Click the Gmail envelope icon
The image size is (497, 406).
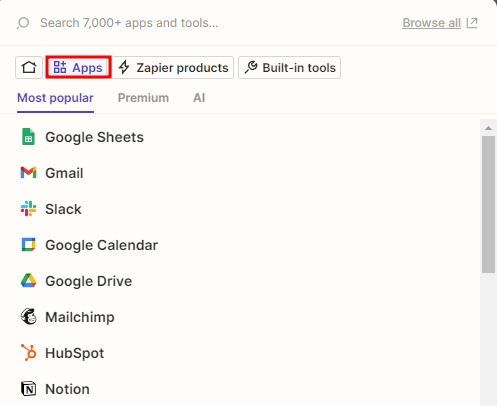click(x=28, y=173)
